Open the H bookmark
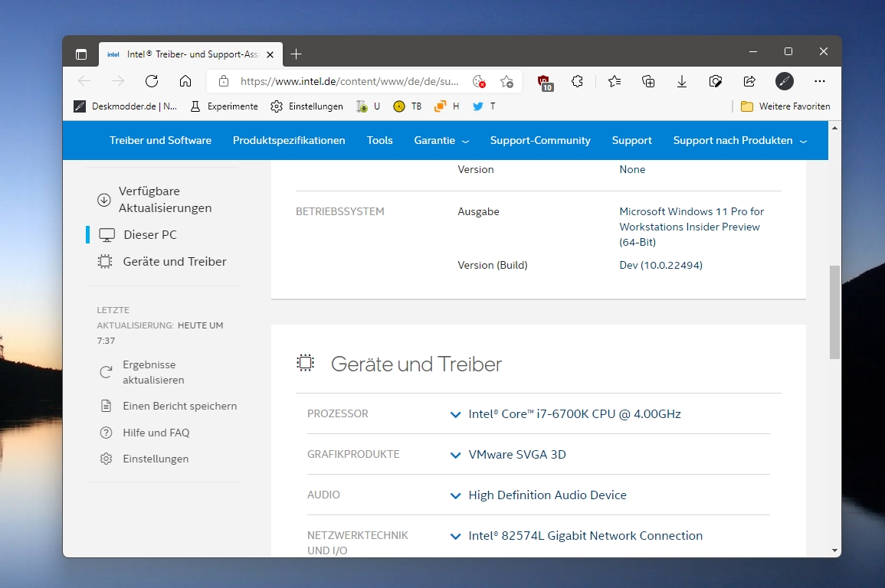Screen dimensions: 885x588 coord(447,106)
